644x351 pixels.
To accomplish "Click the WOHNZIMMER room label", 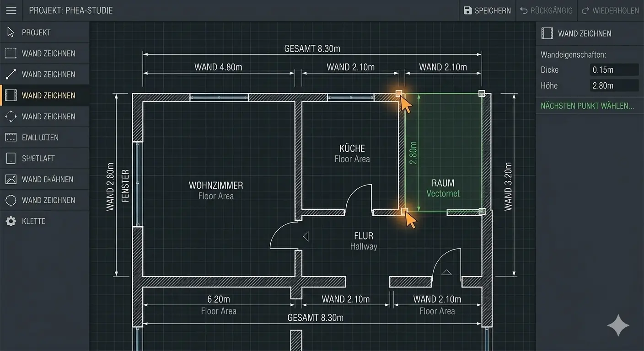I will click(216, 186).
